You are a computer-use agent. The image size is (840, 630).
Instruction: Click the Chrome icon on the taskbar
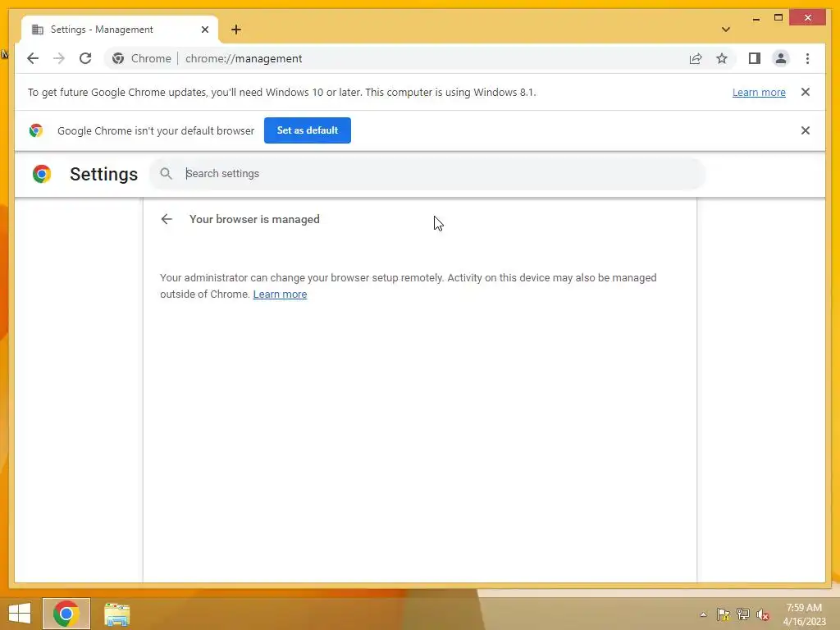66,614
